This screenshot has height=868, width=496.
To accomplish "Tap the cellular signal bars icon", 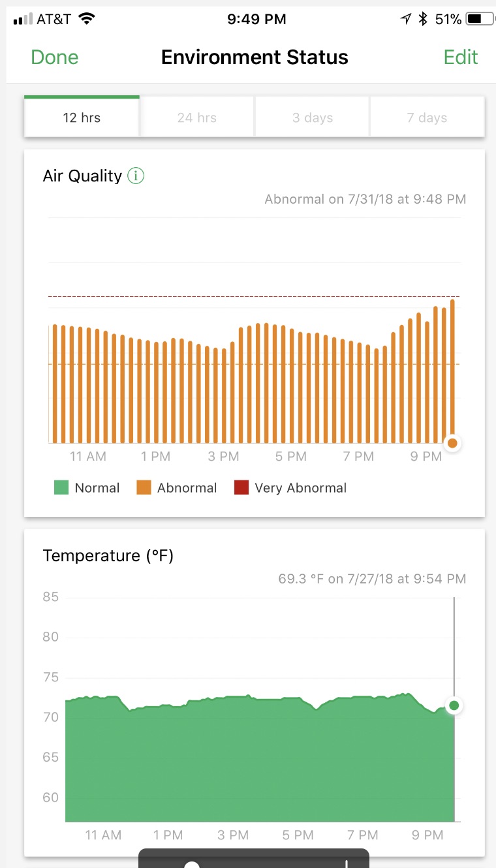I will [23, 20].
